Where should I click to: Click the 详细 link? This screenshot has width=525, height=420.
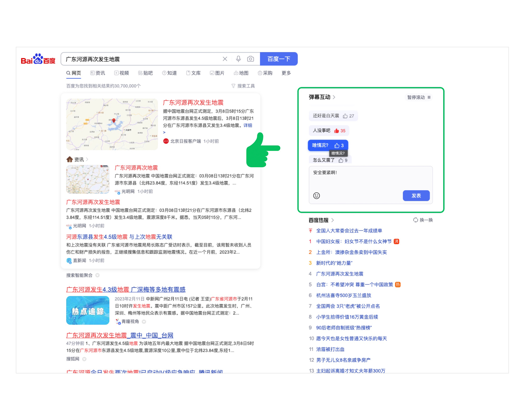point(248,125)
